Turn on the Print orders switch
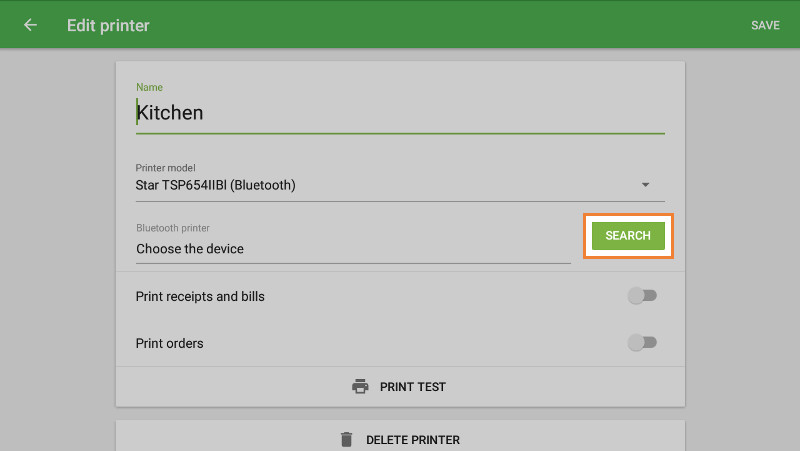 tap(641, 343)
